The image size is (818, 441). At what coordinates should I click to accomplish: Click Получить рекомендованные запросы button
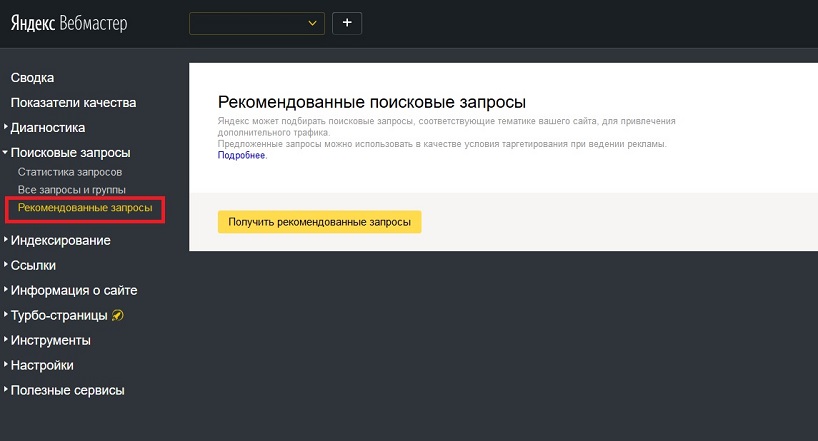coord(319,222)
